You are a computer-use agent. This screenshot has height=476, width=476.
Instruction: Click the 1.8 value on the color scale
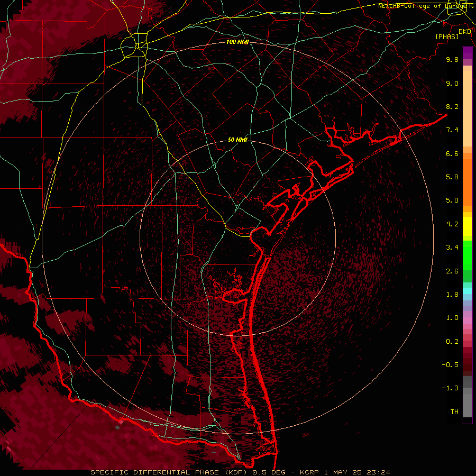pyautogui.click(x=452, y=295)
